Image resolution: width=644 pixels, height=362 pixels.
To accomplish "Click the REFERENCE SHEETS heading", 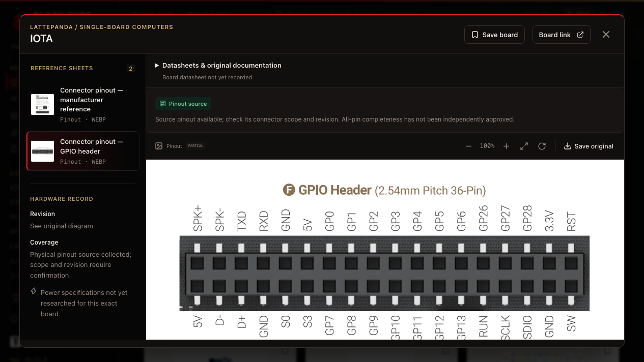I will coord(62,68).
